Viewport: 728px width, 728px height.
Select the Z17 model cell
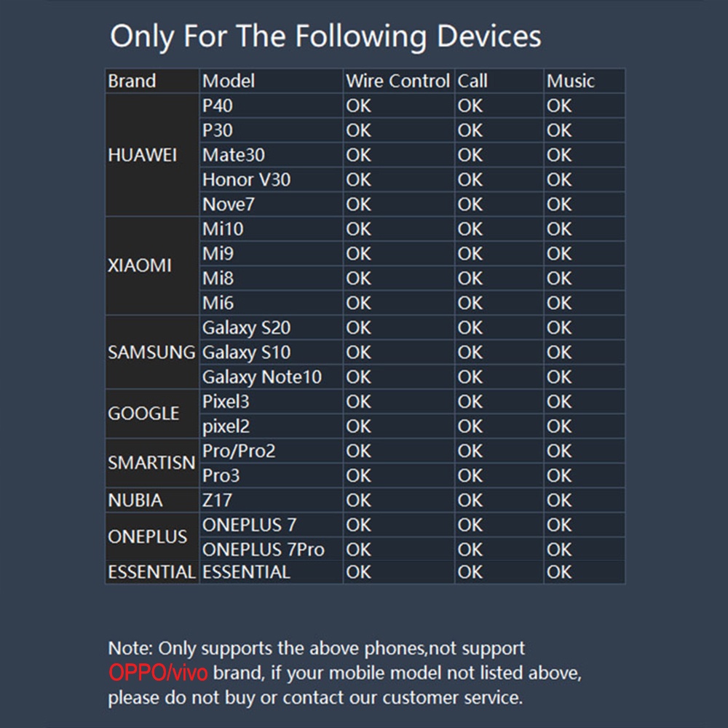(271, 500)
